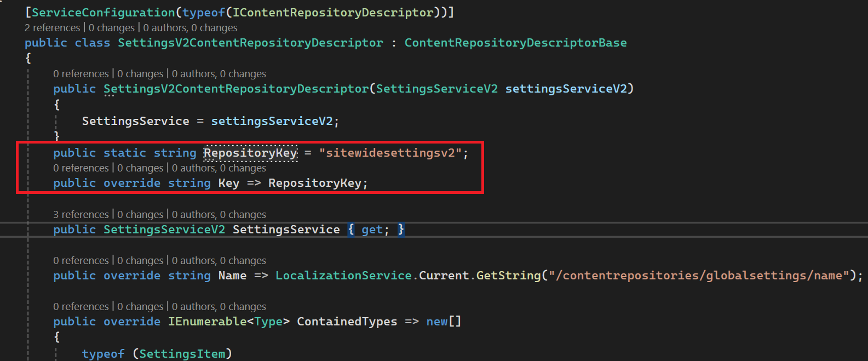
Task: Click LocalizationService in the Name property
Action: coord(343,276)
